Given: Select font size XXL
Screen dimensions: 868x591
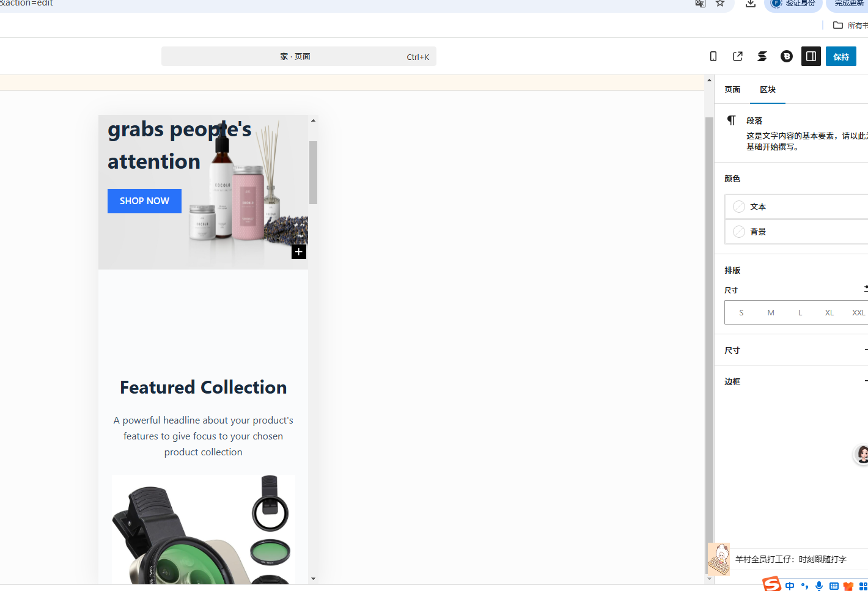Looking at the screenshot, I should 858,312.
